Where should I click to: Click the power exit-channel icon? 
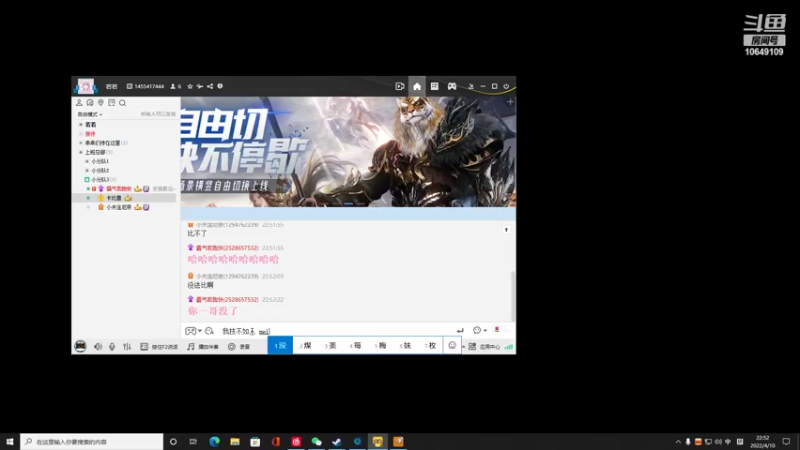[506, 87]
